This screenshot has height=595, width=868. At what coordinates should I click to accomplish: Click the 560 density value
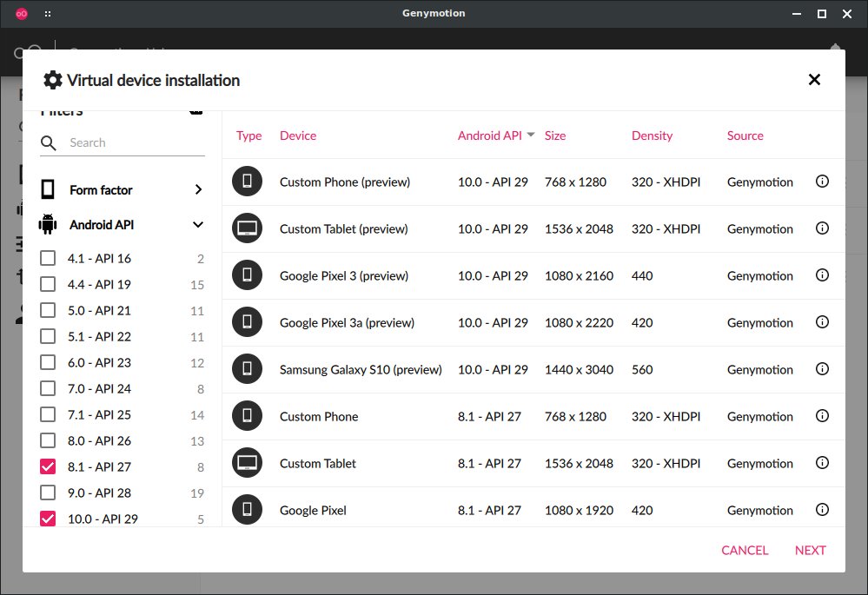(642, 369)
